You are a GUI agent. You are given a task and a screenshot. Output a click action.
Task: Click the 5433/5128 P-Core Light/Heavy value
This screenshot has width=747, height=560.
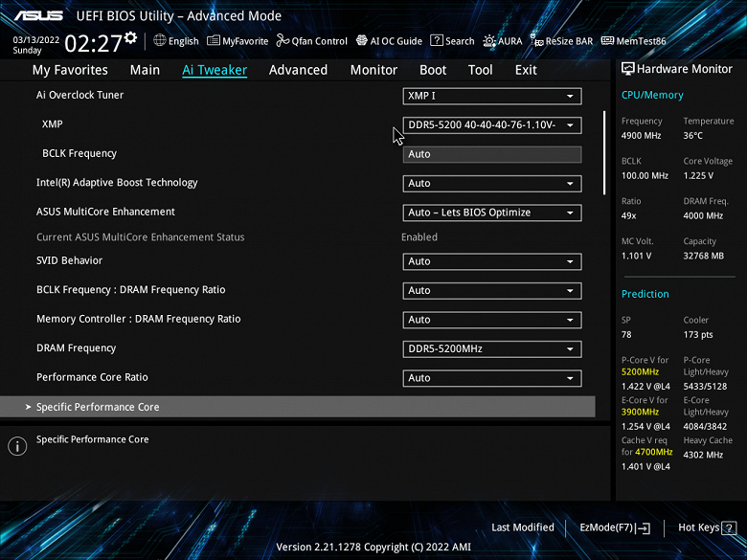tap(705, 386)
